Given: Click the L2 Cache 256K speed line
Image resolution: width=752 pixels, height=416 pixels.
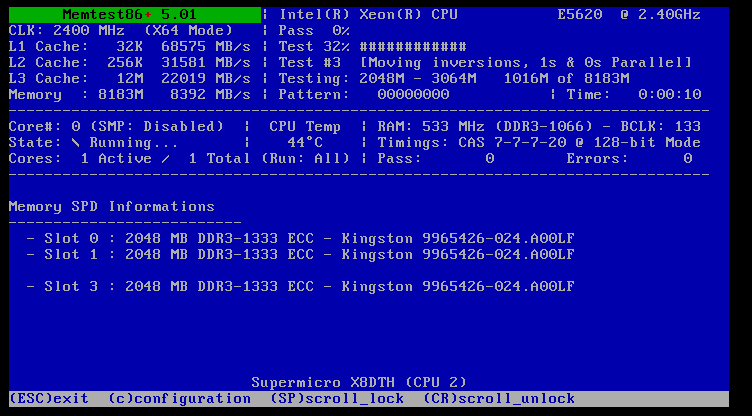Looking at the screenshot, I should [x=129, y=62].
